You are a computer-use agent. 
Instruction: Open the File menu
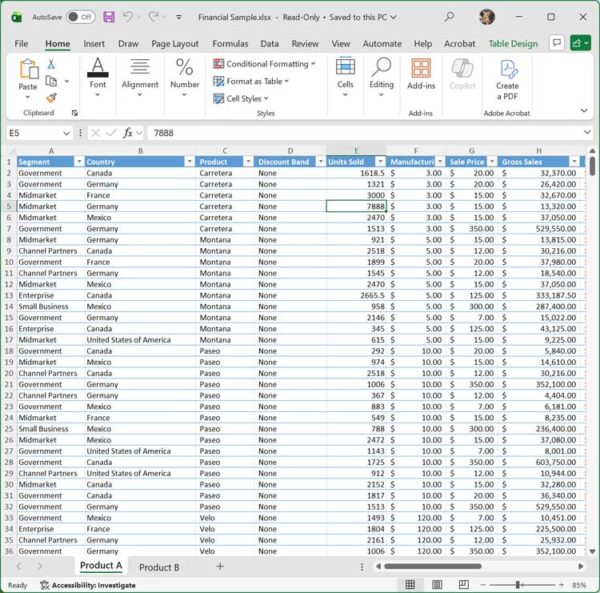click(21, 44)
